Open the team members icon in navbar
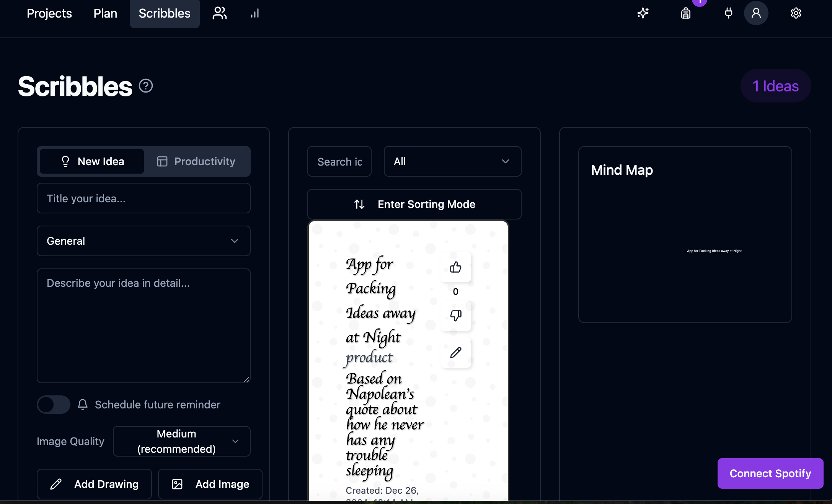 pos(220,13)
